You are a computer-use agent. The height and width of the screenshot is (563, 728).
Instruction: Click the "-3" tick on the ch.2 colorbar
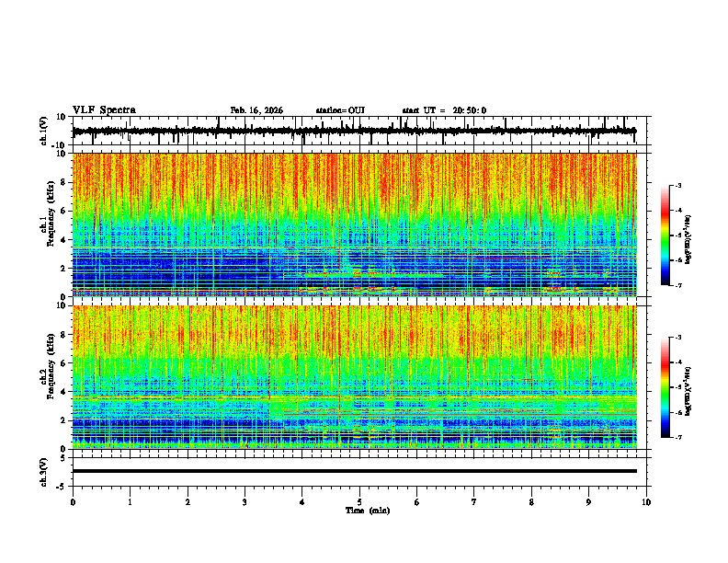pyautogui.click(x=678, y=338)
